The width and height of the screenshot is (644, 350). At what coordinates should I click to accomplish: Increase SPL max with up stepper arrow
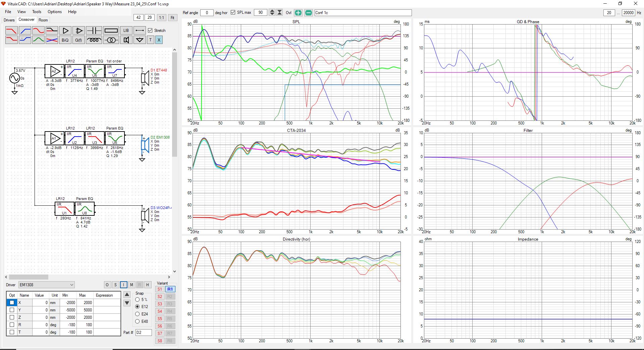tap(272, 11)
